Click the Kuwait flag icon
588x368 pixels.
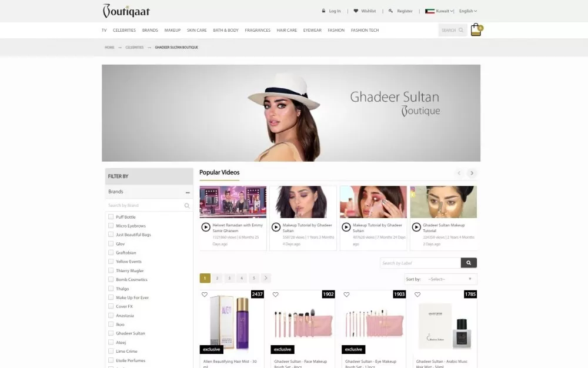(430, 11)
